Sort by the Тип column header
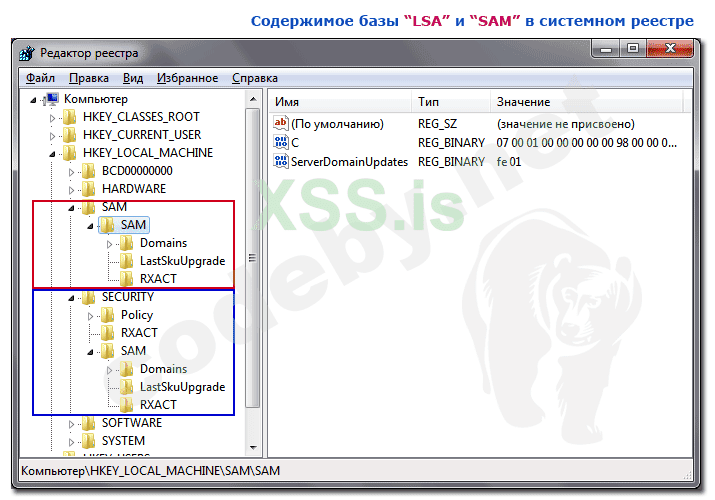Viewport: 715px width, 500px height. (451, 102)
